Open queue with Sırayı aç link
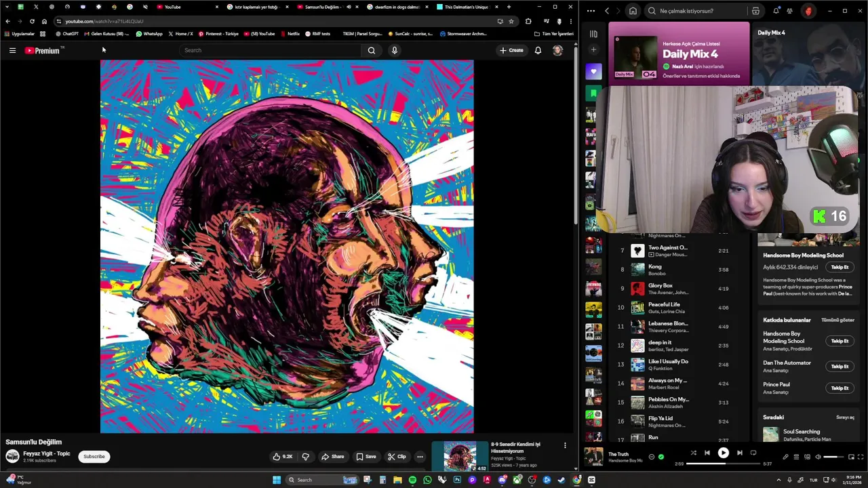The image size is (868, 488). (x=845, y=418)
